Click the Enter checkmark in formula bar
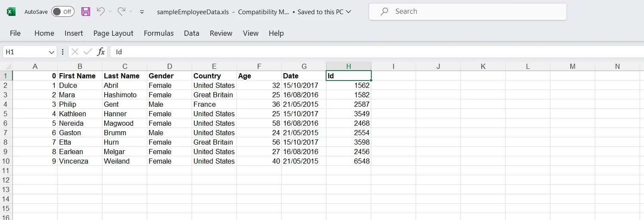 (88, 52)
